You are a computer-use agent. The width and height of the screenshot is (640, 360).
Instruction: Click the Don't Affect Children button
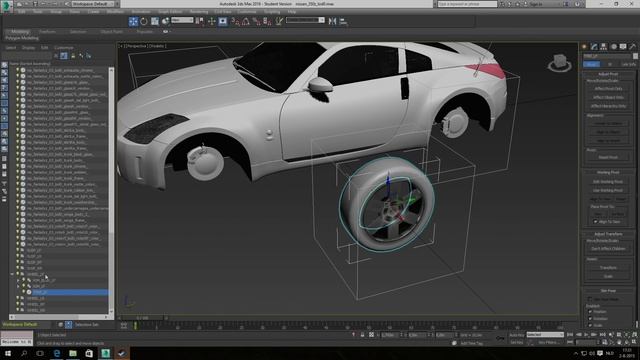click(x=608, y=249)
